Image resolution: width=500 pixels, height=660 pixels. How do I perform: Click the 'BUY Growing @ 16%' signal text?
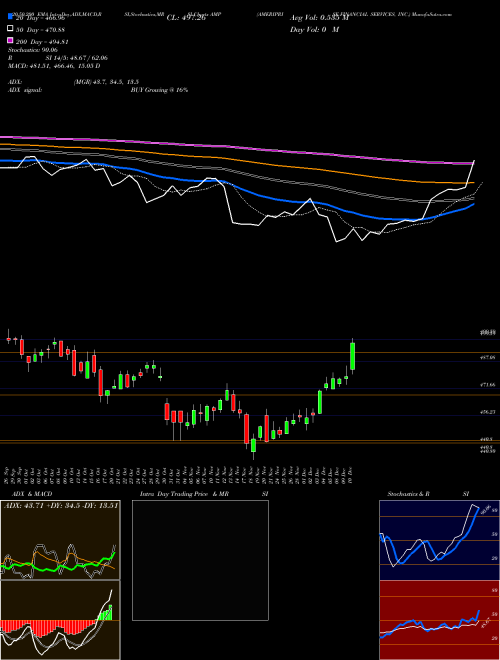pos(159,90)
